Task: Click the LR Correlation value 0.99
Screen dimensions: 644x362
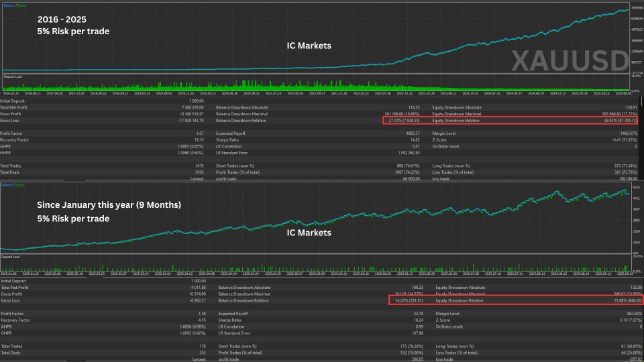Action: click(419, 326)
